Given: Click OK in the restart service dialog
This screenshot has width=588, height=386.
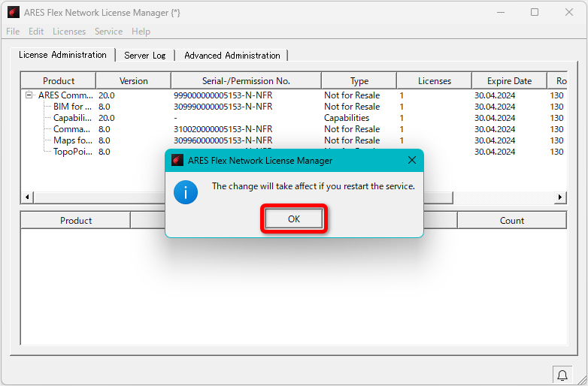Looking at the screenshot, I should (x=294, y=219).
